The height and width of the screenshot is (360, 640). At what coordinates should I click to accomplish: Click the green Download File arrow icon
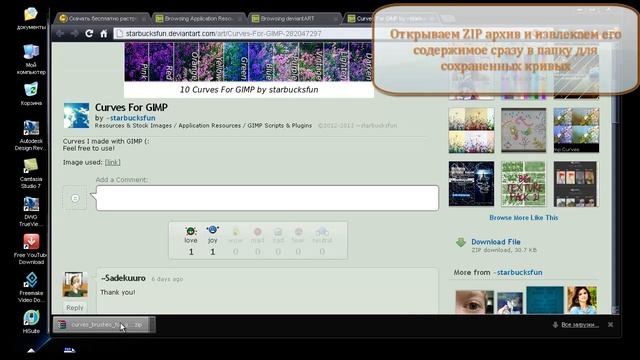point(461,242)
